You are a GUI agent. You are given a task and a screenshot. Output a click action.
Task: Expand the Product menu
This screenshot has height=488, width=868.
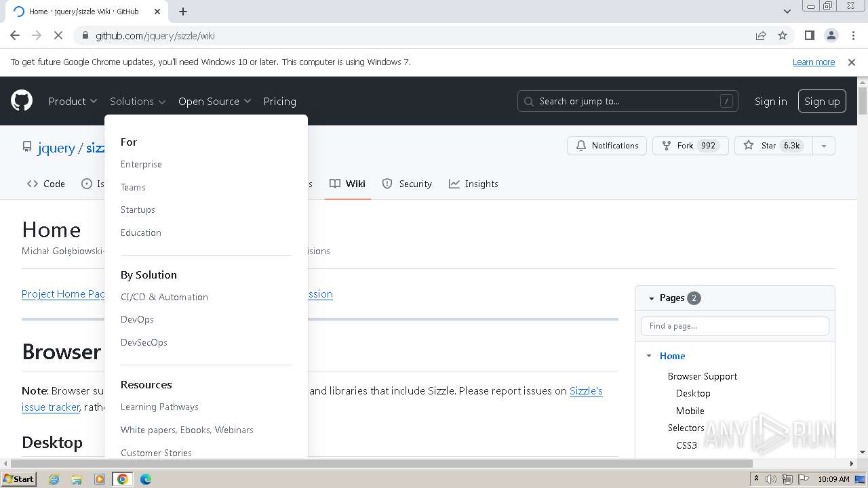coord(73,101)
